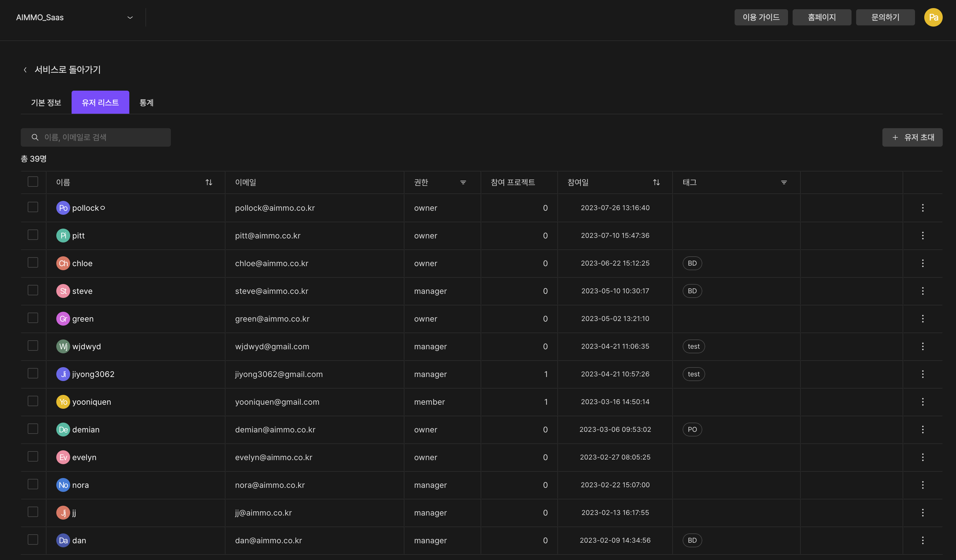Click the PO tag on demian's row
Viewport: 956px width, 560px height.
pyautogui.click(x=692, y=429)
